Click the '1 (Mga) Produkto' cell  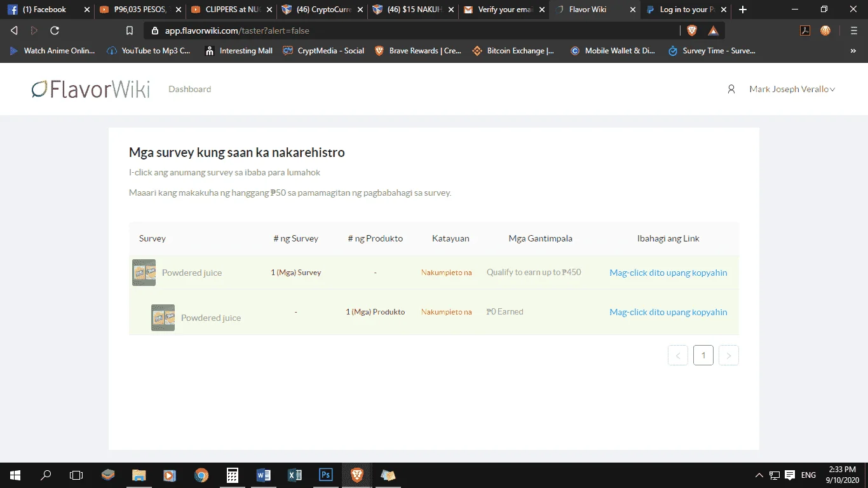pyautogui.click(x=376, y=312)
